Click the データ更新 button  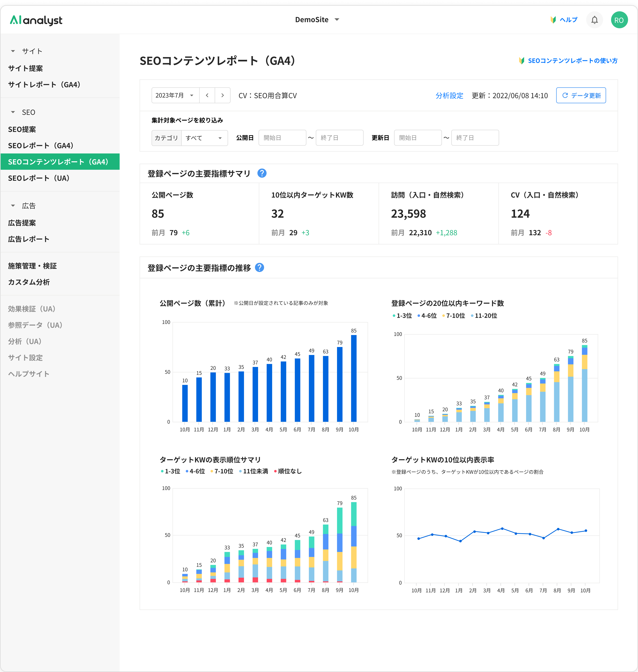coord(581,95)
